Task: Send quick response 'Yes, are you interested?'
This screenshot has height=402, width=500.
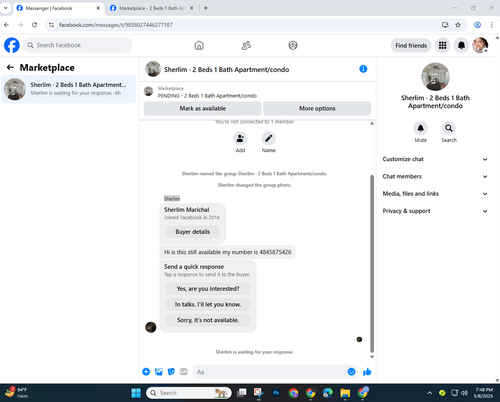Action: 208,289
